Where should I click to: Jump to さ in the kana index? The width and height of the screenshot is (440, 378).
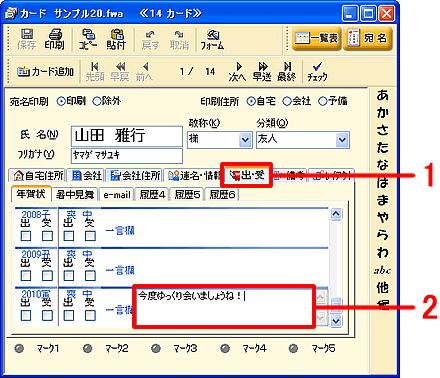pos(383,130)
